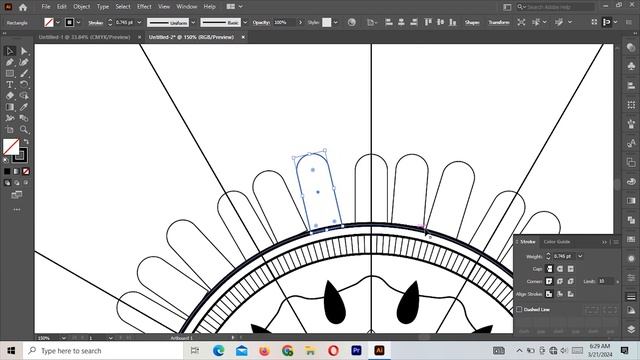Image resolution: width=640 pixels, height=360 pixels.
Task: Set Bevel Join corner option
Action: point(571,281)
